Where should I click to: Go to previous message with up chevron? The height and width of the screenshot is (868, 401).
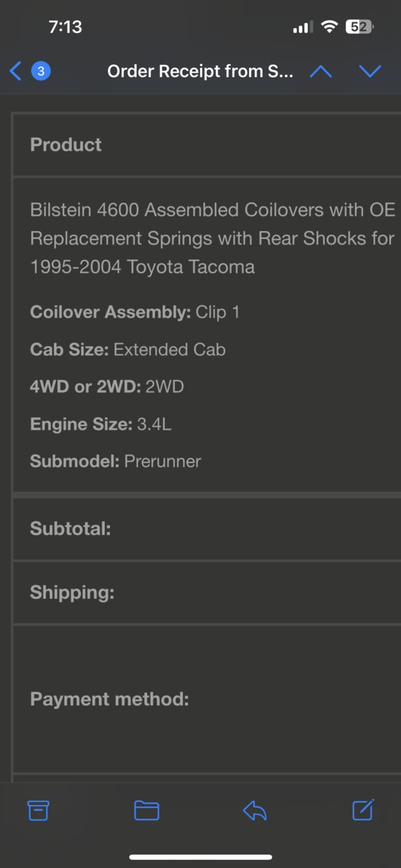pos(321,71)
